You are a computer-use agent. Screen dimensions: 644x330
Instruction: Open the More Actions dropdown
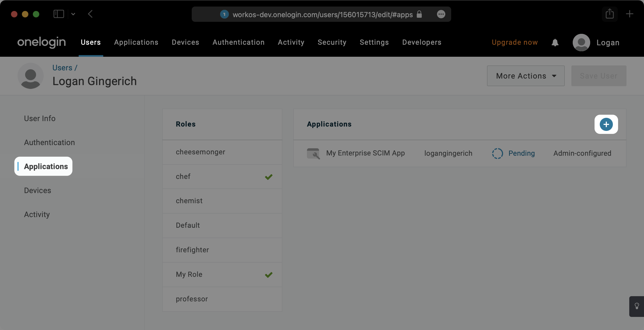click(525, 76)
